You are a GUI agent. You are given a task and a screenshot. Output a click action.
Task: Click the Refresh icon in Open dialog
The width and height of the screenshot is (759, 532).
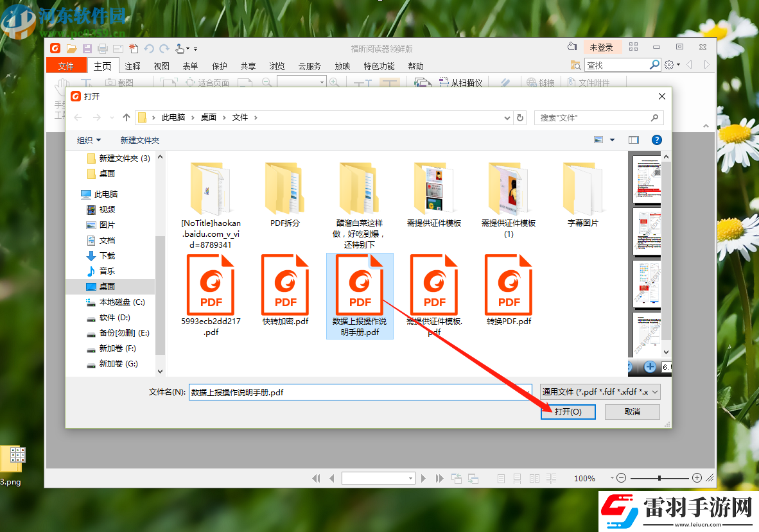(x=520, y=117)
